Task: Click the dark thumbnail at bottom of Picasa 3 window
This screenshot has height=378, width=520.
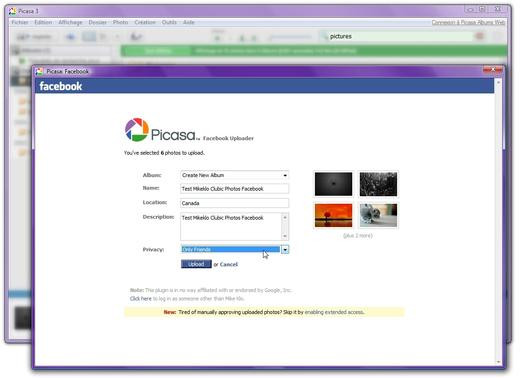Action: (x=23, y=318)
